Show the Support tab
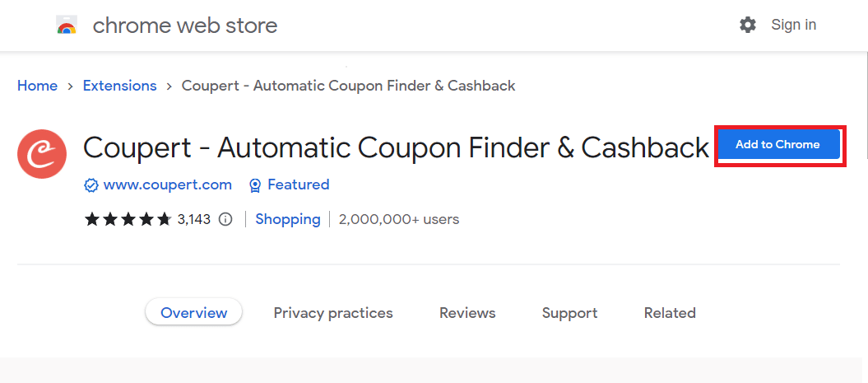 tap(569, 313)
